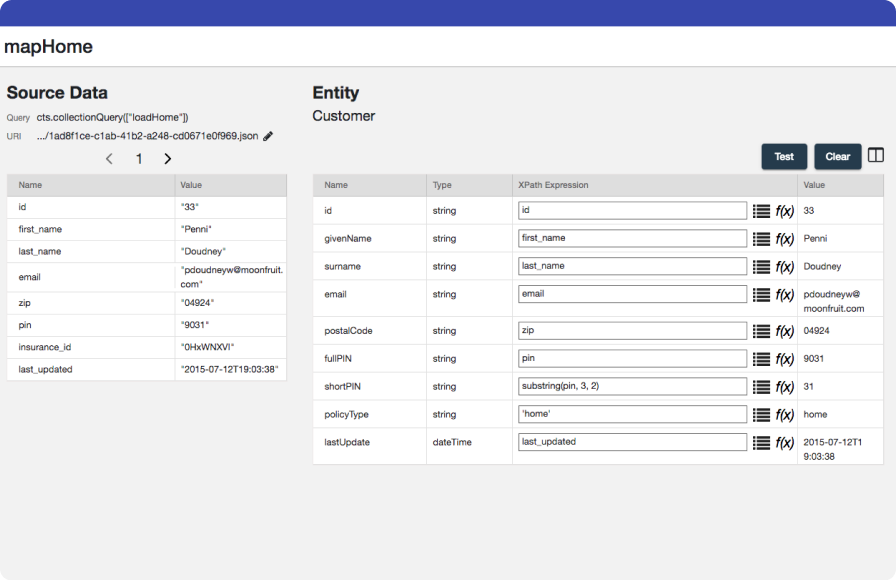
Task: Click the dateTime type of lastUpdate
Action: point(452,442)
